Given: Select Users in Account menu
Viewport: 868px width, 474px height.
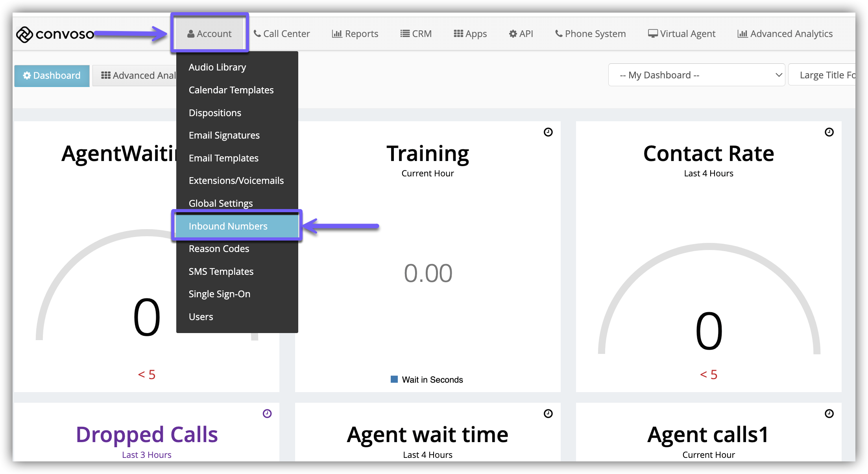Looking at the screenshot, I should click(x=201, y=317).
